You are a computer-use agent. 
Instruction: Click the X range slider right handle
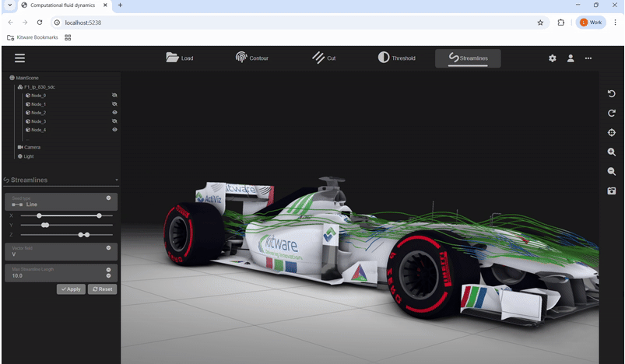[99, 215]
